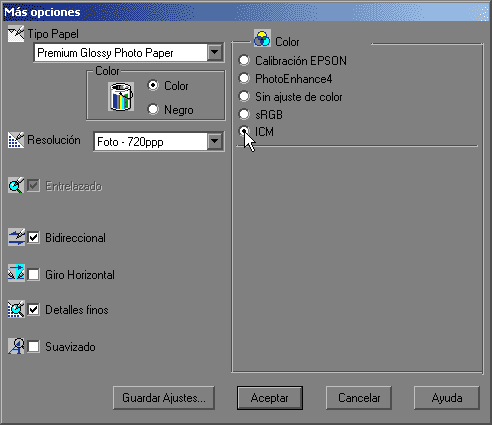Enable the Giro Horizontal checkbox

33,274
